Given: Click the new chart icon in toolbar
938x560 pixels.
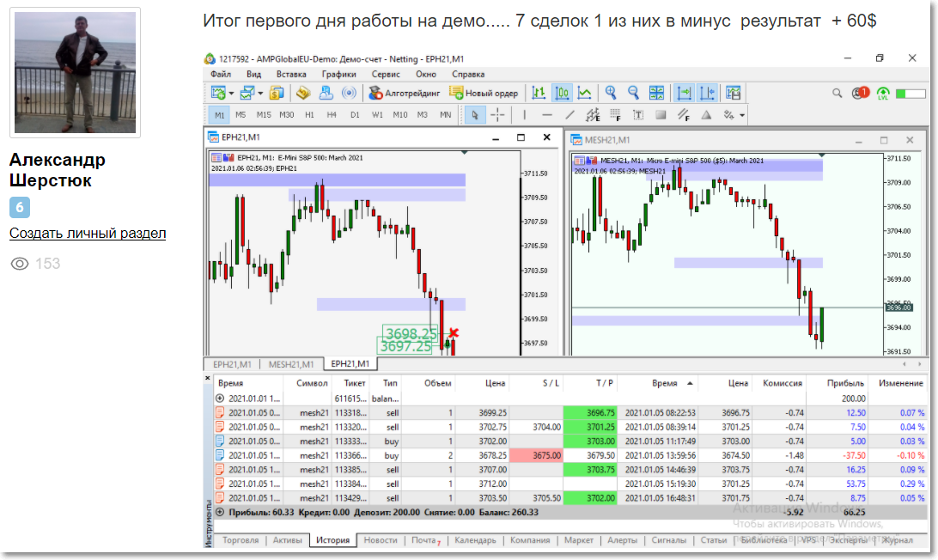Looking at the screenshot, I should [x=218, y=93].
